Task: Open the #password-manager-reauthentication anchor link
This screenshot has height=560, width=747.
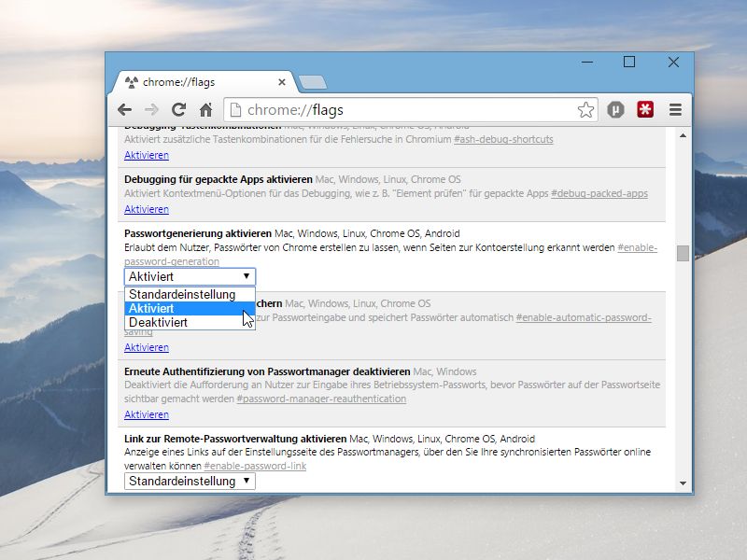Action: [321, 399]
